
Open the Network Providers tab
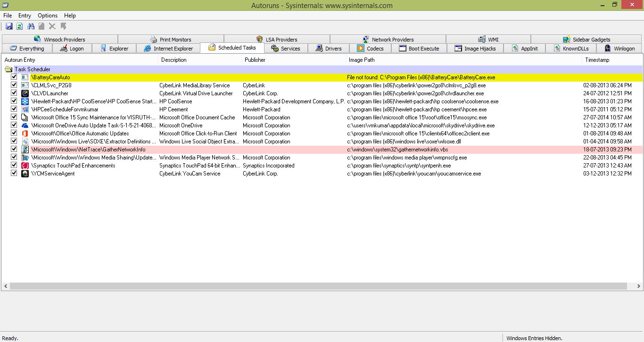tap(388, 40)
